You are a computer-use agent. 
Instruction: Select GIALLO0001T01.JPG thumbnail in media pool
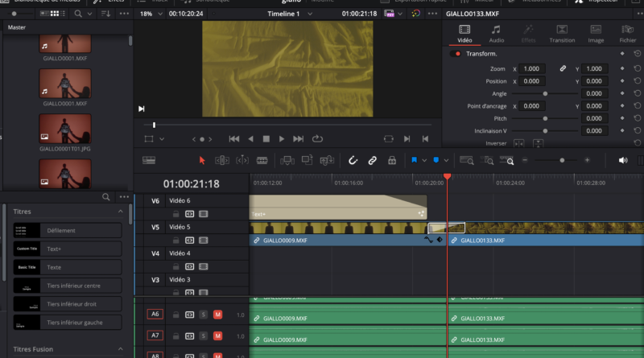pyautogui.click(x=65, y=129)
